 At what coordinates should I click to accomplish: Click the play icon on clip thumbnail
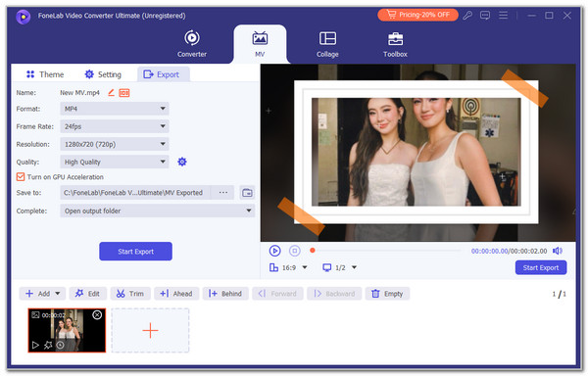click(x=35, y=345)
